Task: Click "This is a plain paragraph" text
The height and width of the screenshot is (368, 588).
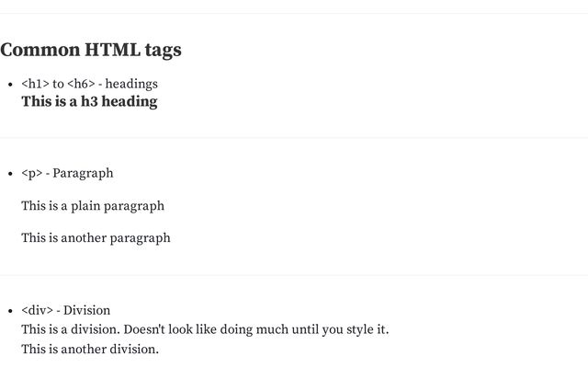Action: (x=93, y=206)
